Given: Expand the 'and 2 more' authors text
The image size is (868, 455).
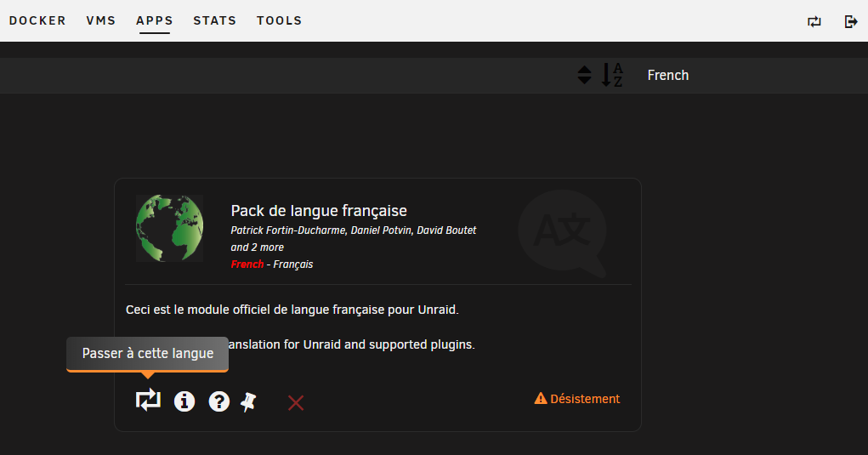Looking at the screenshot, I should coord(258,247).
